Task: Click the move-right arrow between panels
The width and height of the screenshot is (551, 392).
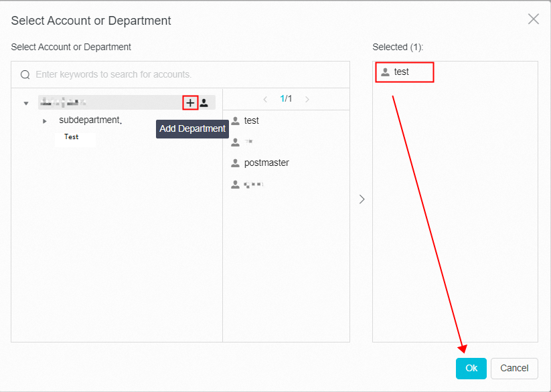Action: click(362, 199)
